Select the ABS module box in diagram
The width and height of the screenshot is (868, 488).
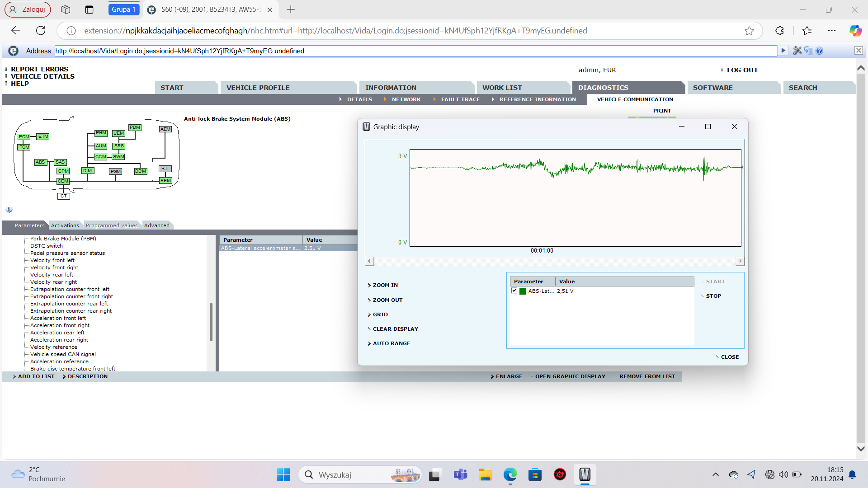(x=40, y=162)
